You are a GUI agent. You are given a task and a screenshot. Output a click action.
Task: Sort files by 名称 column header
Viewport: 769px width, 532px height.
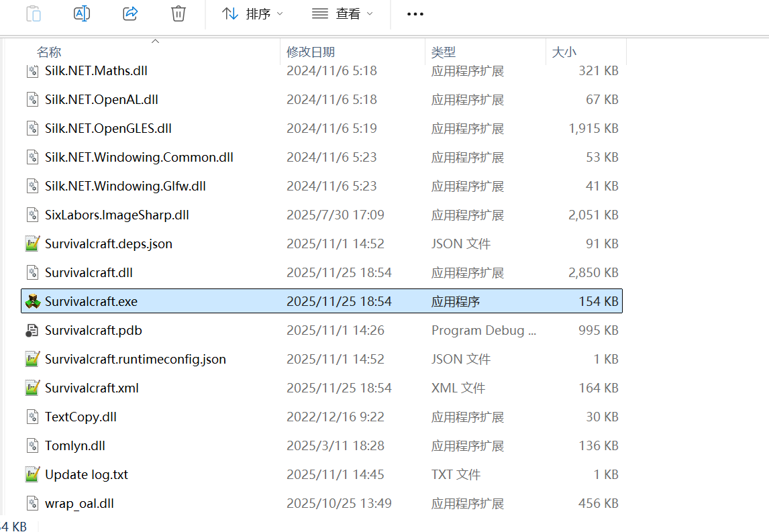coord(49,52)
